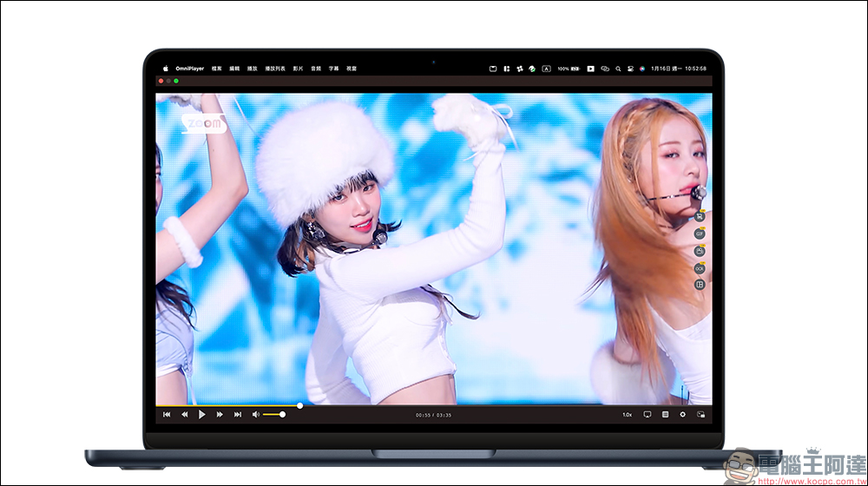Rewind the video
868x486 pixels.
[184, 415]
